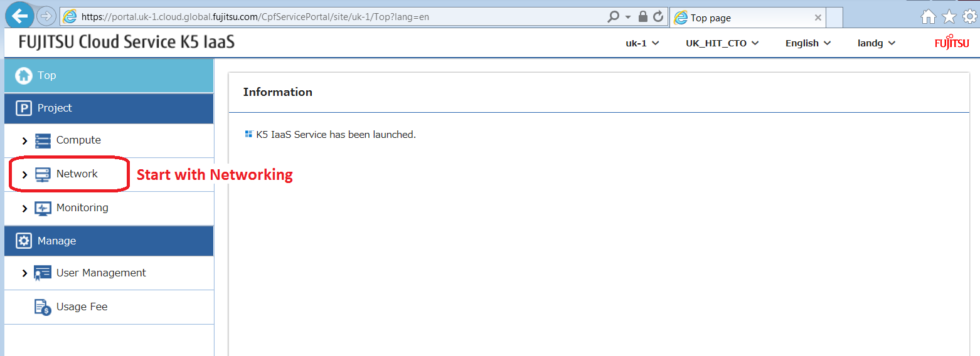Viewport: 980px width, 356px height.
Task: Select the Top menu item
Action: [109, 75]
